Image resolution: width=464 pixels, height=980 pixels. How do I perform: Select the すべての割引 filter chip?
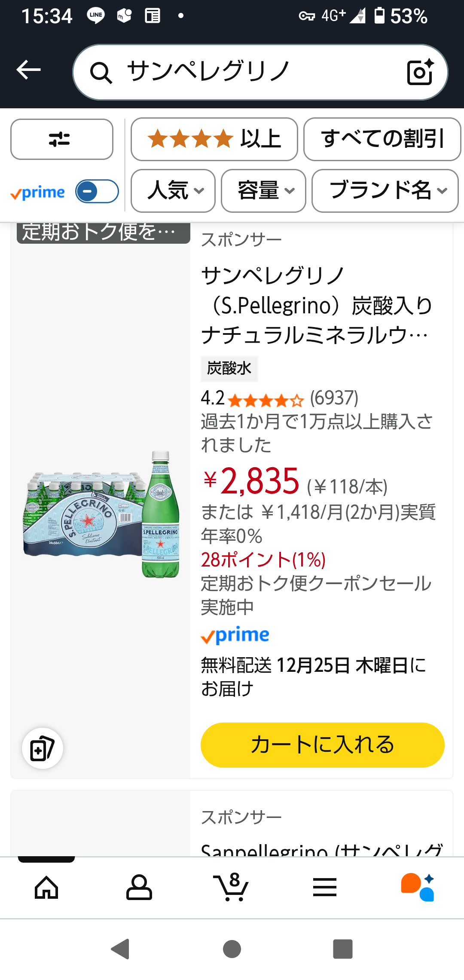[x=382, y=139]
